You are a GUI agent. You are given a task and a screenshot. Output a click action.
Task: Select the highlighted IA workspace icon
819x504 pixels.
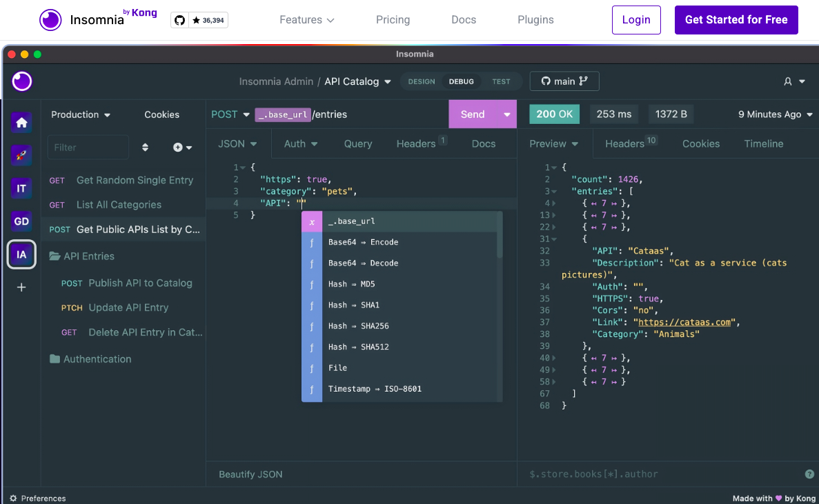(21, 254)
